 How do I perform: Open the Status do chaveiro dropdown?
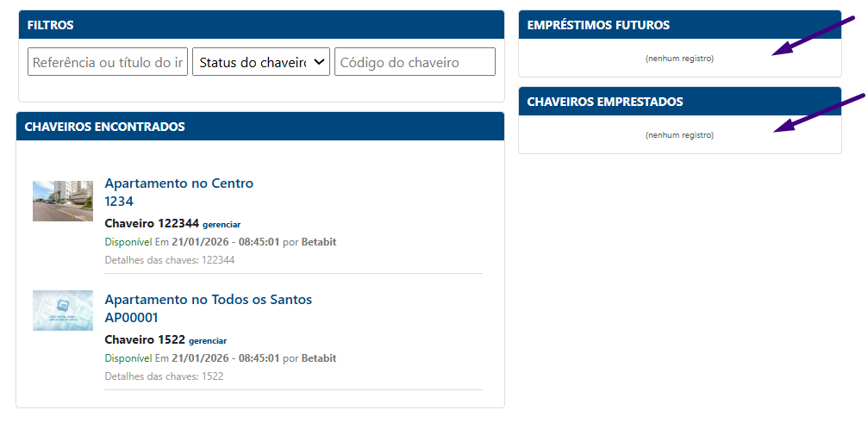click(x=260, y=62)
